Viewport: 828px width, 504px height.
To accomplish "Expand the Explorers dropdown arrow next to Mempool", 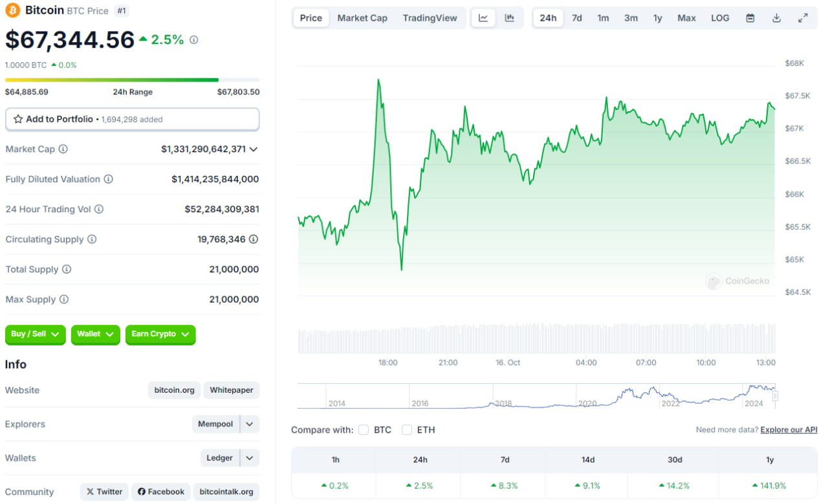I will click(x=250, y=424).
